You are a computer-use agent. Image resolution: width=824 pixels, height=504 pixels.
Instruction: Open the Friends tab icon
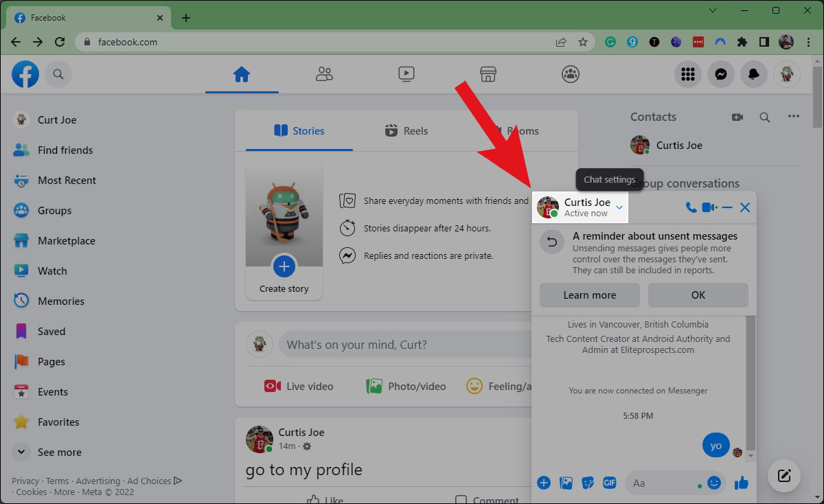coord(324,74)
